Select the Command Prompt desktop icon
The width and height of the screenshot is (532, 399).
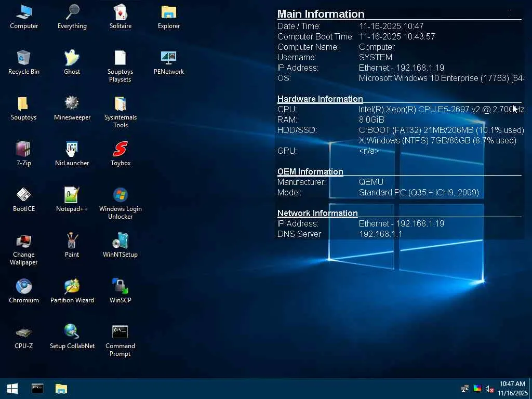(x=120, y=341)
